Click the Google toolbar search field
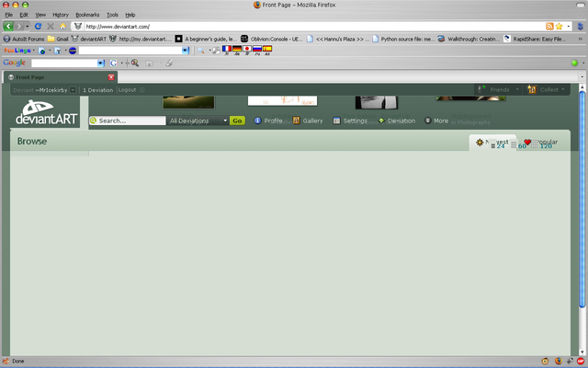 click(x=64, y=63)
